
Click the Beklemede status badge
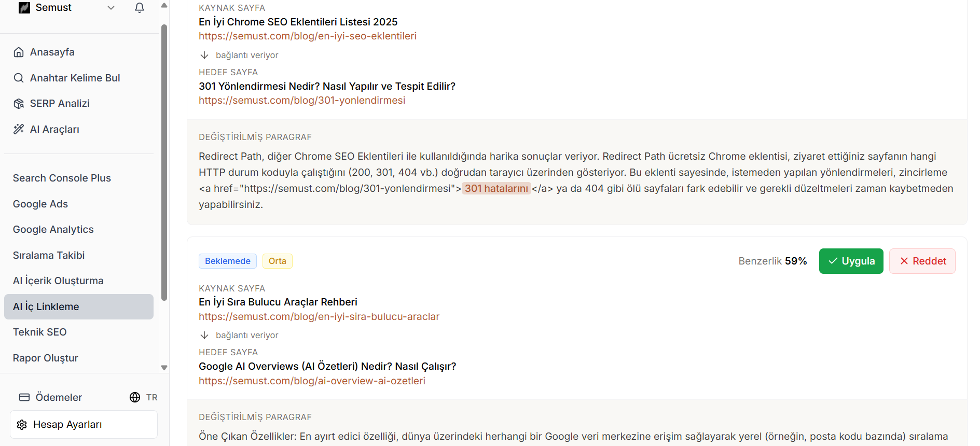coord(227,261)
